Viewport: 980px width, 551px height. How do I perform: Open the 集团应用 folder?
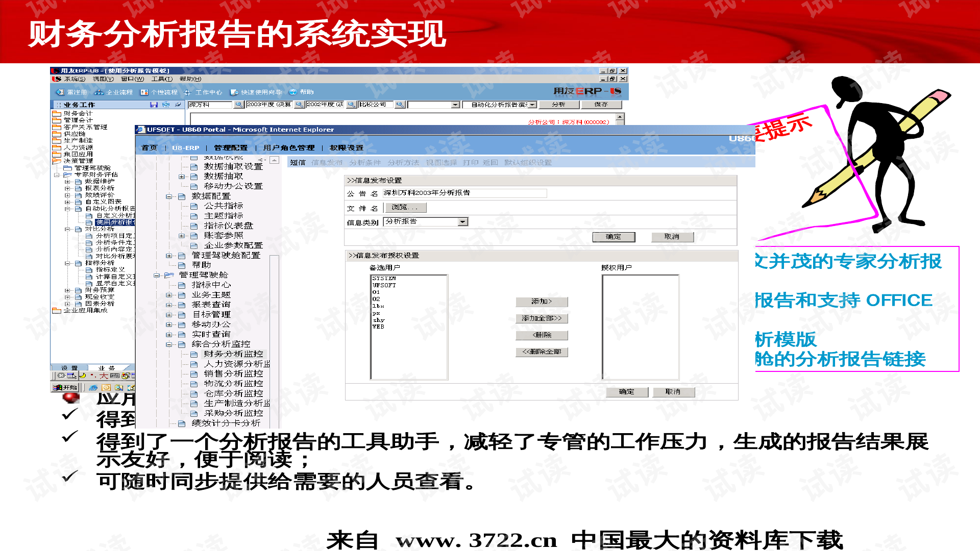72,154
